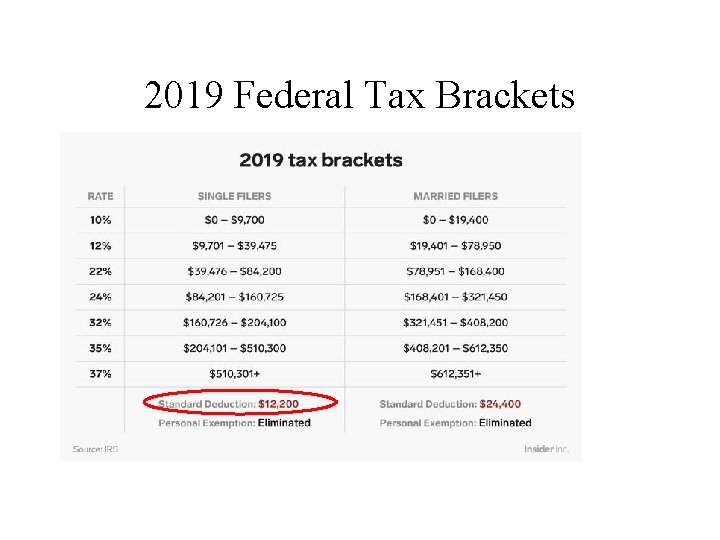Image resolution: width=720 pixels, height=540 pixels.
Task: Click the $0 – $9,700 single filers bracket
Action: [234, 220]
